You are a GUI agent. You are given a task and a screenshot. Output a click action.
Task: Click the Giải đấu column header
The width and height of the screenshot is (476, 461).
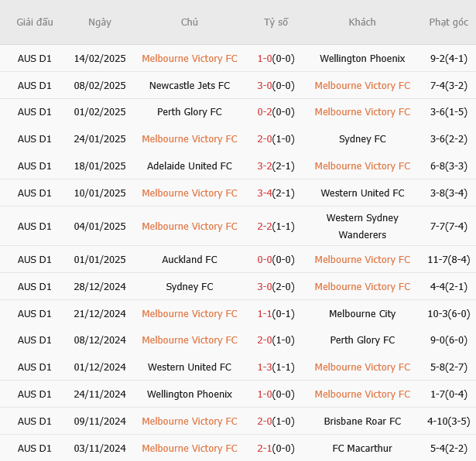coord(35,22)
